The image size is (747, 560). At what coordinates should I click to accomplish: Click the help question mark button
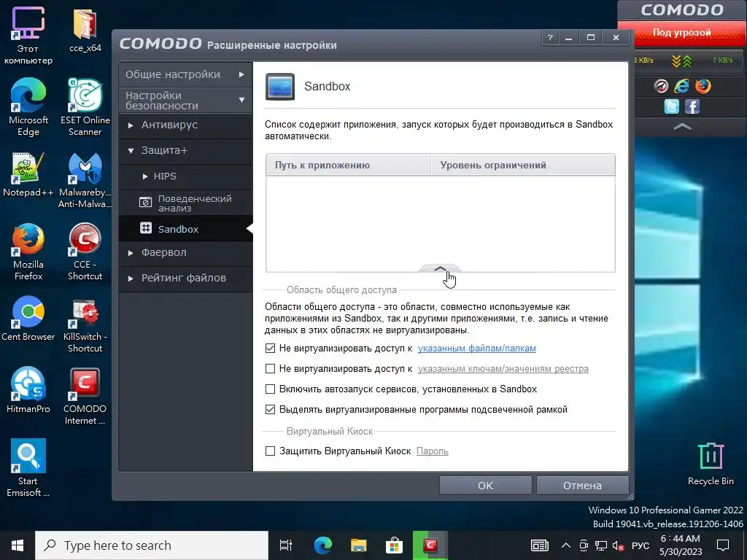pos(550,37)
